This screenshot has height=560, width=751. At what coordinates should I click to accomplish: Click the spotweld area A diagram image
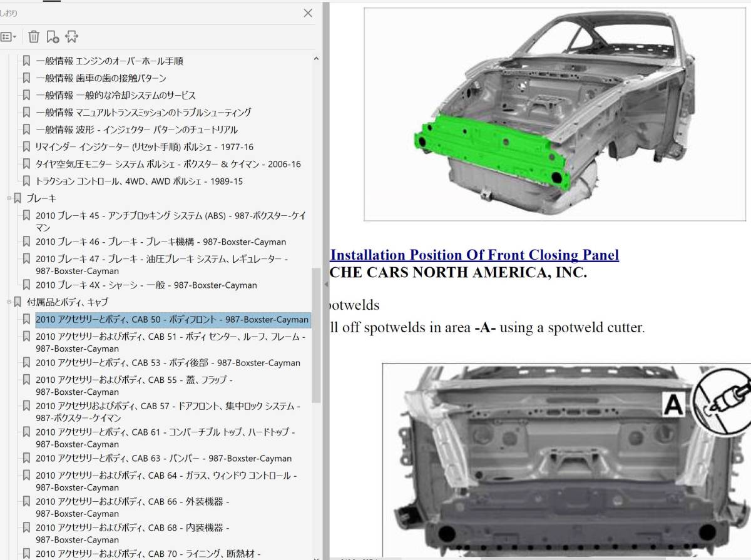point(566,461)
